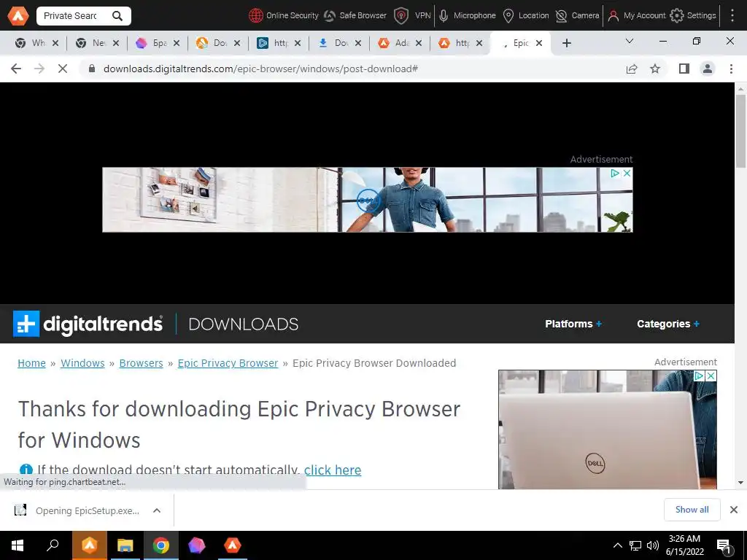Go back to the previous page
Screen dimensions: 747x560
click(16, 69)
